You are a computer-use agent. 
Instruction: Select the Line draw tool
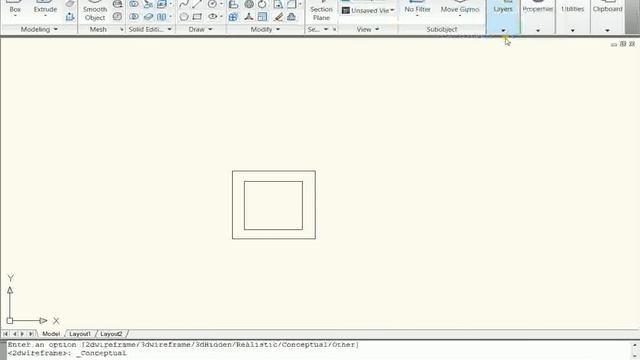[x=198, y=4]
